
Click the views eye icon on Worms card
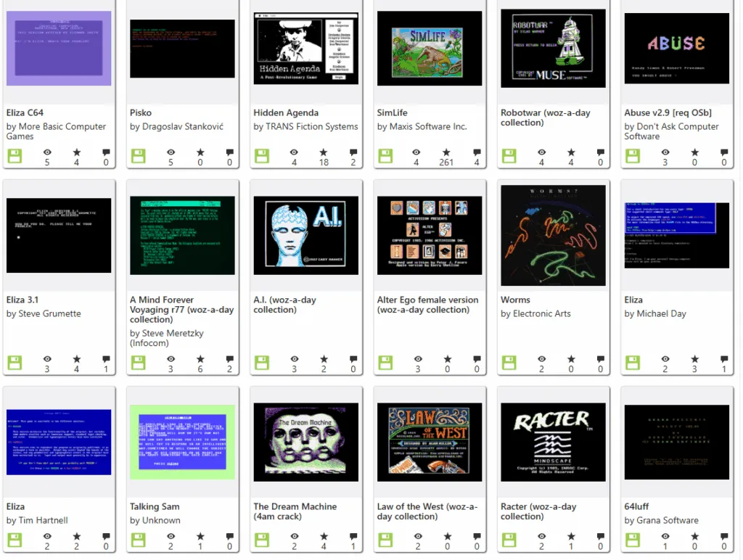pos(541,359)
